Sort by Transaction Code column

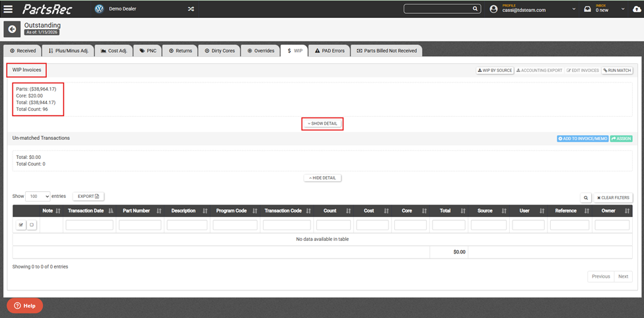click(x=308, y=211)
